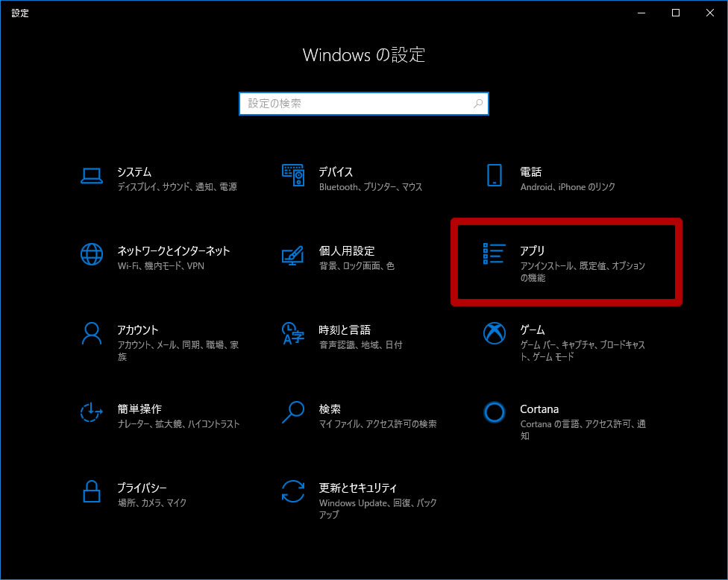Select the 簡単操作 title
Image resolution: width=728 pixels, height=580 pixels.
pos(139,409)
